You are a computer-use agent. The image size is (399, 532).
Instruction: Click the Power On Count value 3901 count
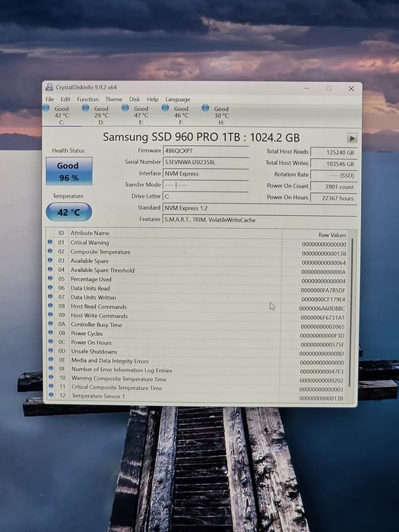click(334, 187)
